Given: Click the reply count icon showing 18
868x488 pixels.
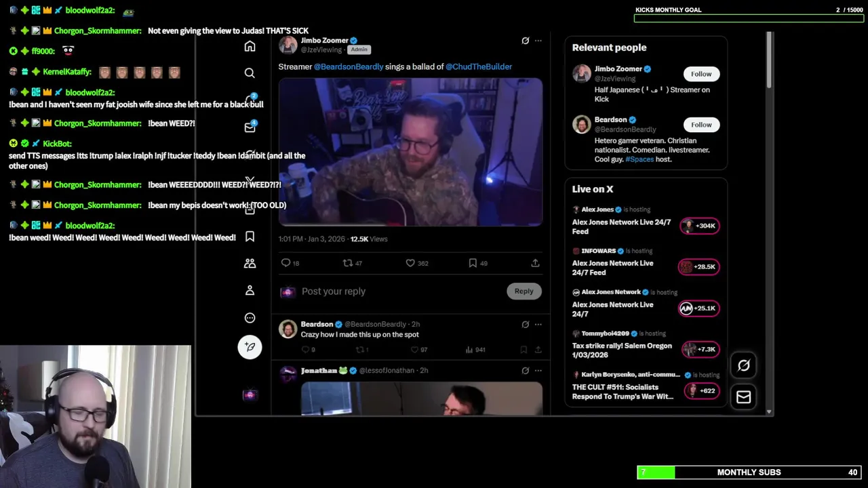Looking at the screenshot, I should pyautogui.click(x=285, y=263).
